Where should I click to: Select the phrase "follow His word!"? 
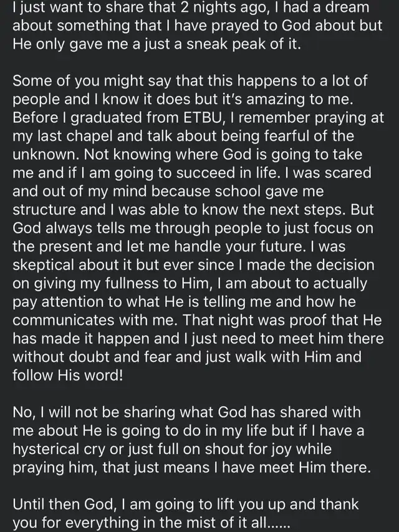[69, 375]
